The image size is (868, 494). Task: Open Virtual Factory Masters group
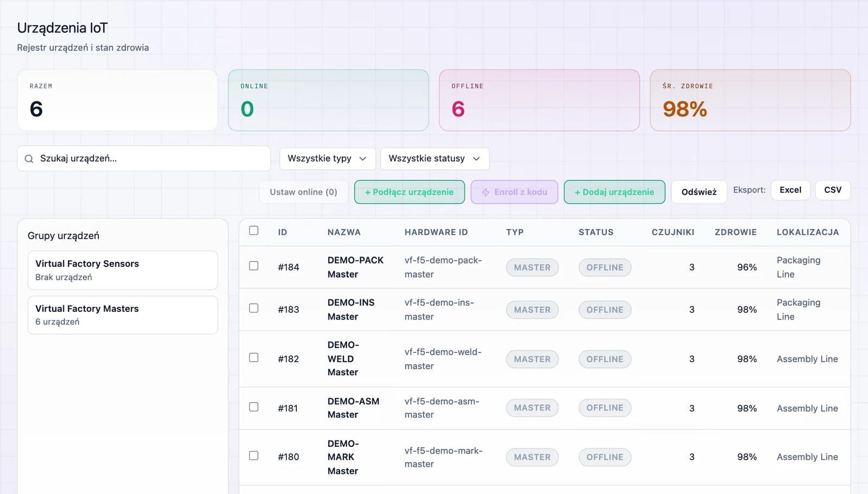[123, 315]
